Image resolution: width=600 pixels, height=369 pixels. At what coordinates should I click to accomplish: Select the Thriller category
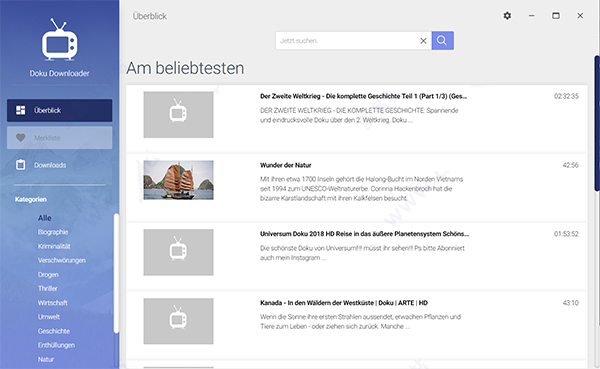pos(47,289)
